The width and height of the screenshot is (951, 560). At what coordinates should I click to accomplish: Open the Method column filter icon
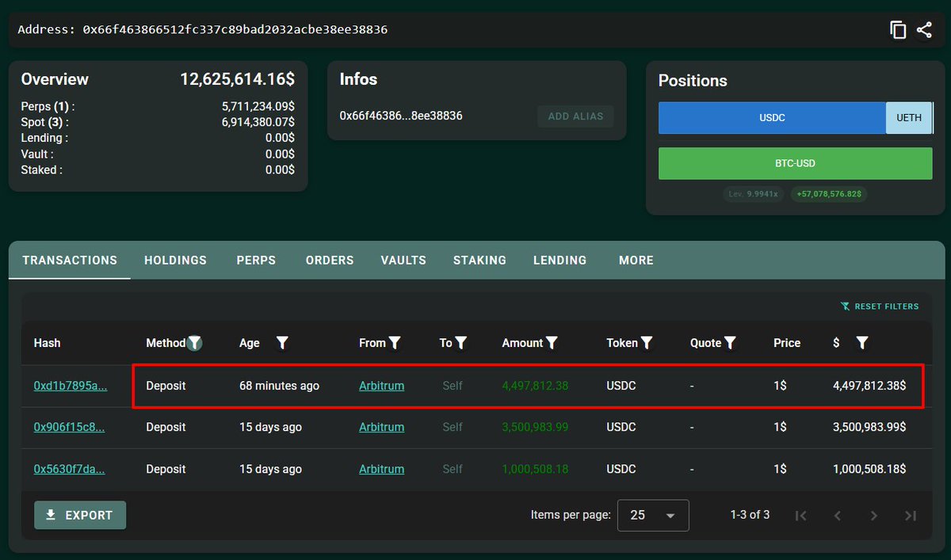[x=195, y=343]
